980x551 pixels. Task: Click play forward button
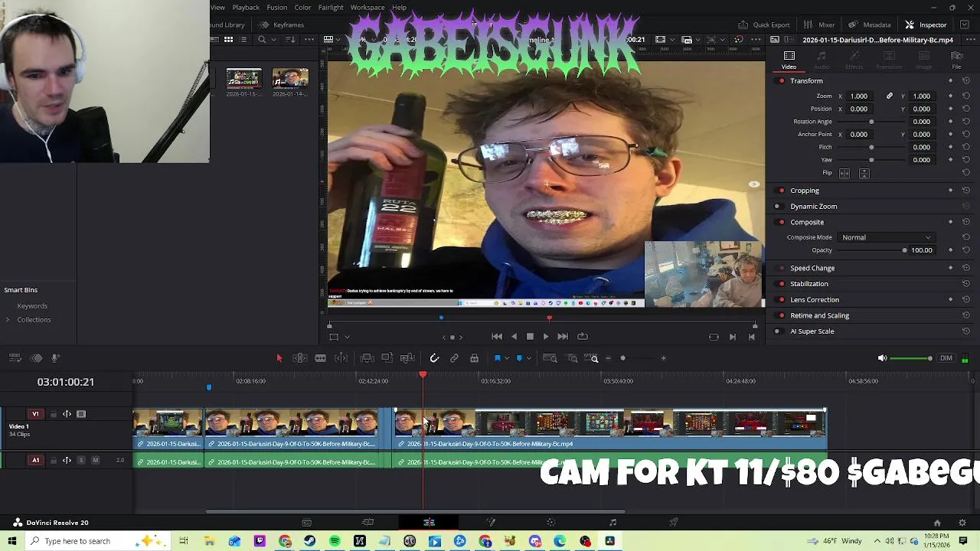pyautogui.click(x=546, y=337)
